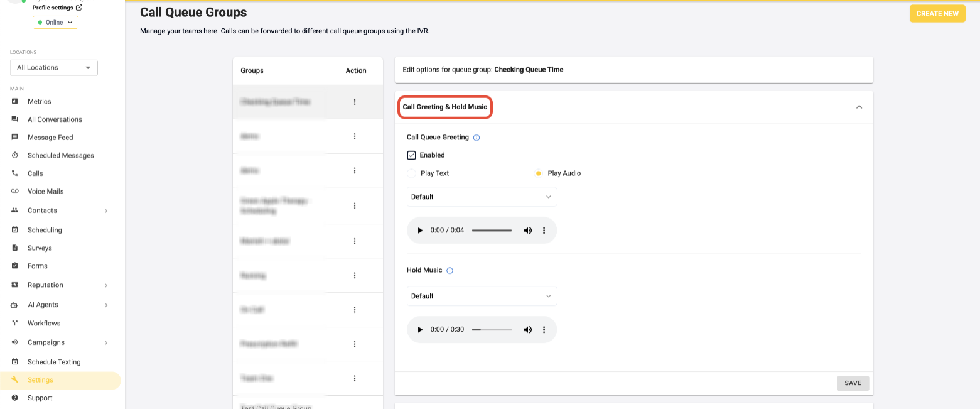Screen dimensions: 980x409
Task: Mute the greeting audio player volume
Action: [528, 231]
